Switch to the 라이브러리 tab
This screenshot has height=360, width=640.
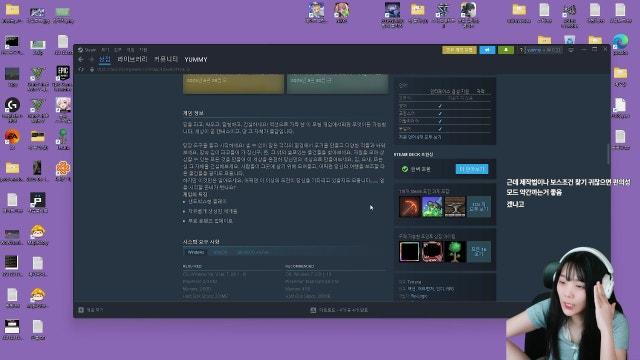click(x=132, y=60)
